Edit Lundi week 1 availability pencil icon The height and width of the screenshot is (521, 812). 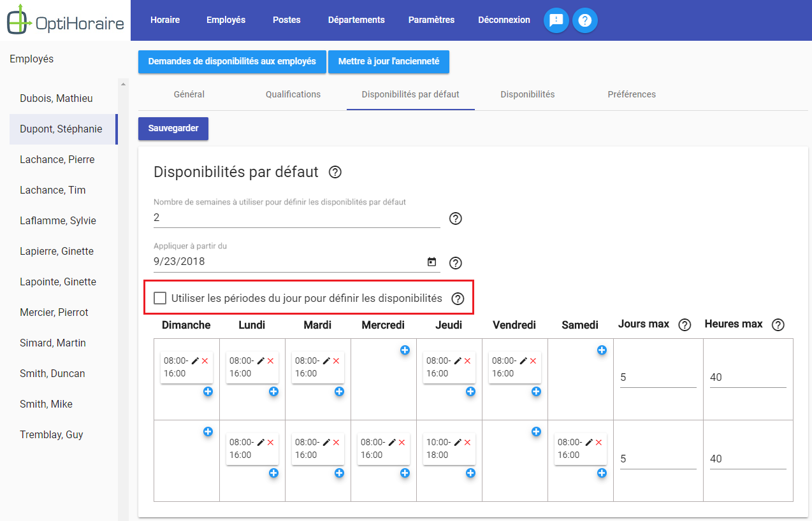click(x=261, y=360)
